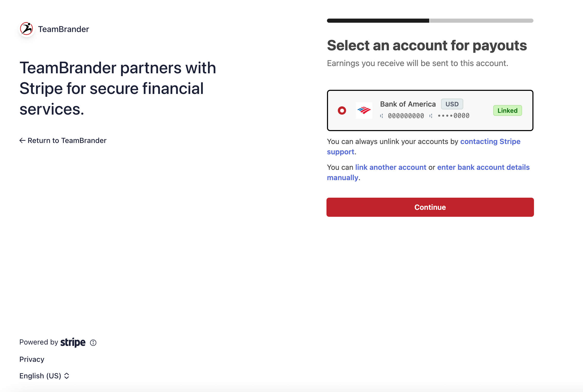583x392 pixels.
Task: Click the link another account link
Action: point(391,167)
